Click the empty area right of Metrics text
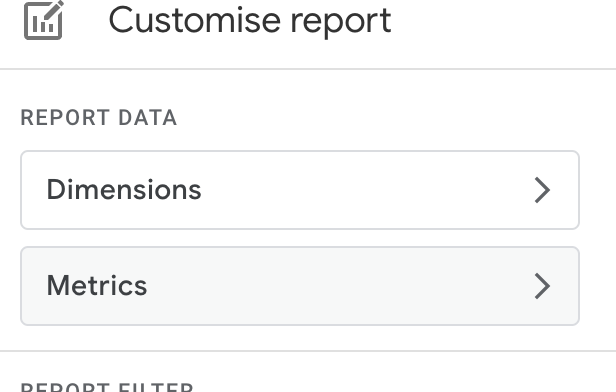Viewport: 616px width, 392px height. pyautogui.click(x=338, y=286)
